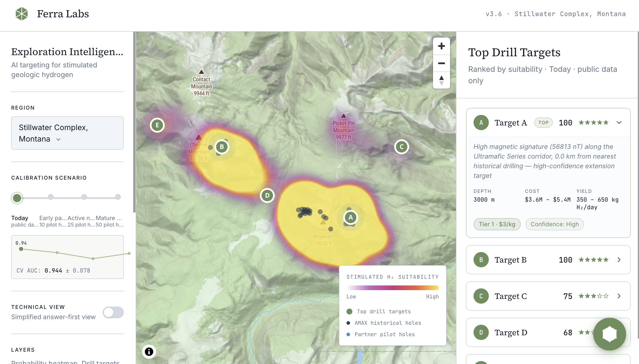Click the LAYERS section heading
The image size is (639, 364).
pyautogui.click(x=23, y=350)
